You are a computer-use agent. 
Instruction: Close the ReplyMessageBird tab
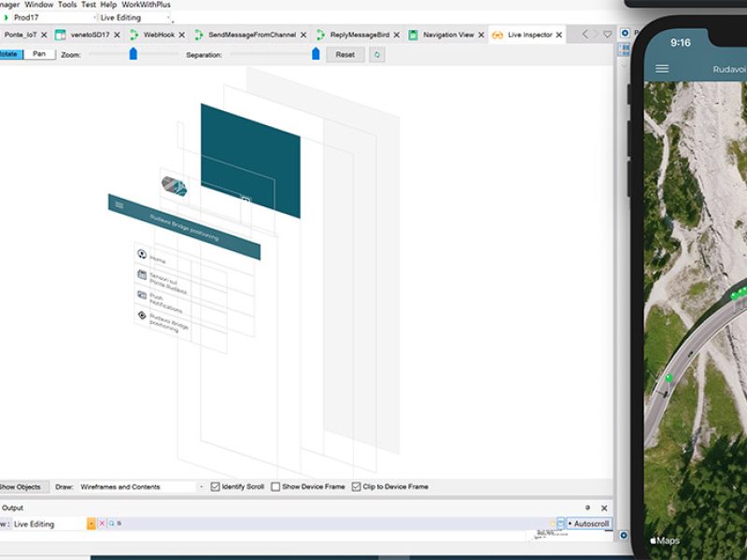(x=396, y=35)
